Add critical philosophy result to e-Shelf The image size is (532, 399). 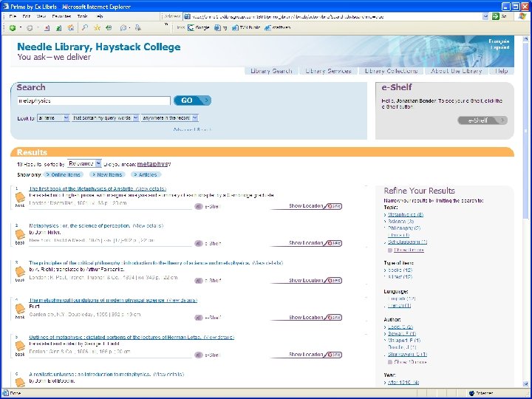[208, 281]
